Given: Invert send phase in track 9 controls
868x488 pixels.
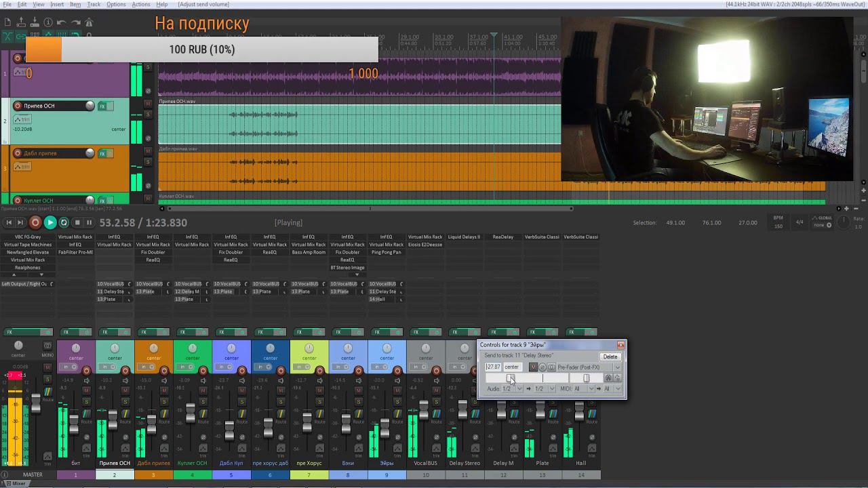Looking at the screenshot, I should [x=542, y=367].
